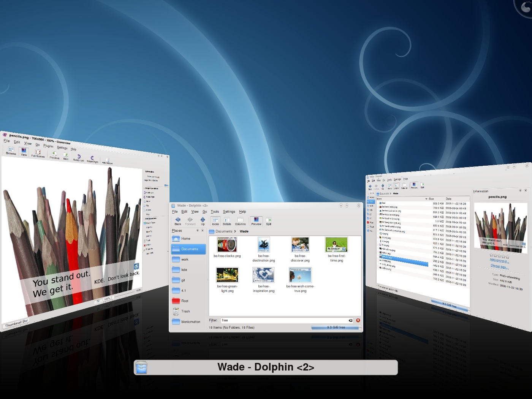
Task: Click the Thumbnail Bar button in Gwenview
Action: pos(16,323)
